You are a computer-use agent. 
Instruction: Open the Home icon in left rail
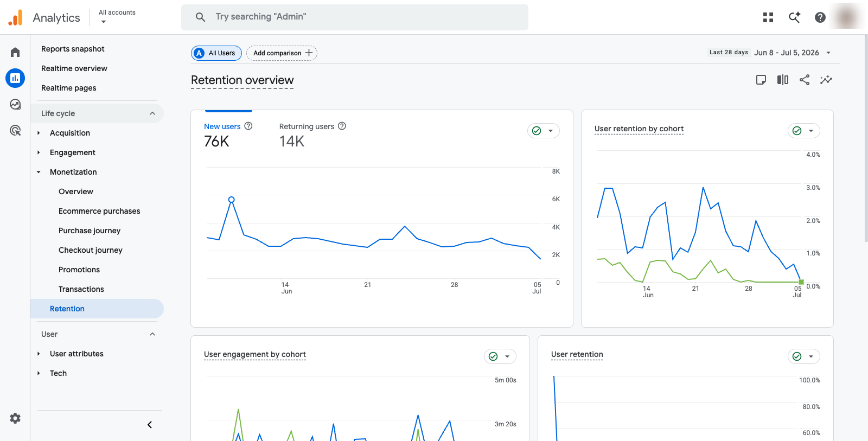[15, 52]
